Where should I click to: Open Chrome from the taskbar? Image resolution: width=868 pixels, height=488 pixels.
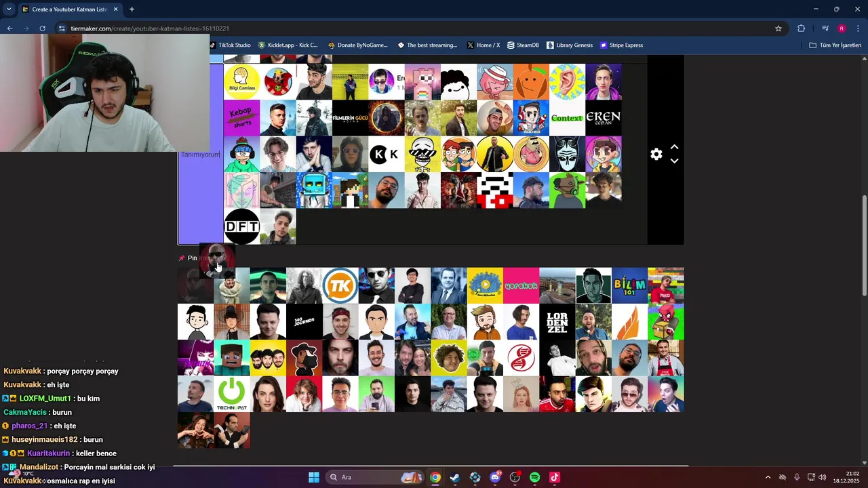point(435,477)
